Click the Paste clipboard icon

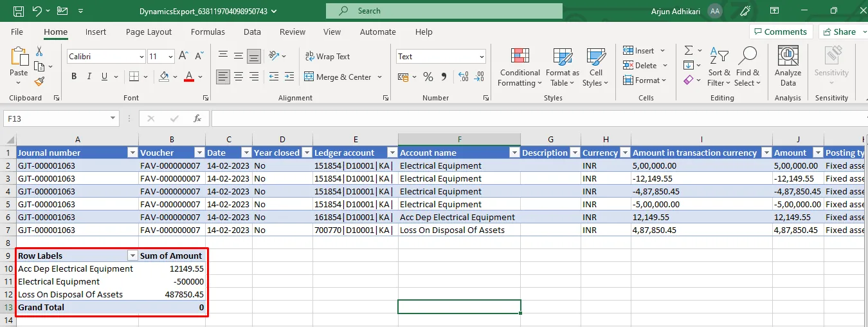pos(19,58)
